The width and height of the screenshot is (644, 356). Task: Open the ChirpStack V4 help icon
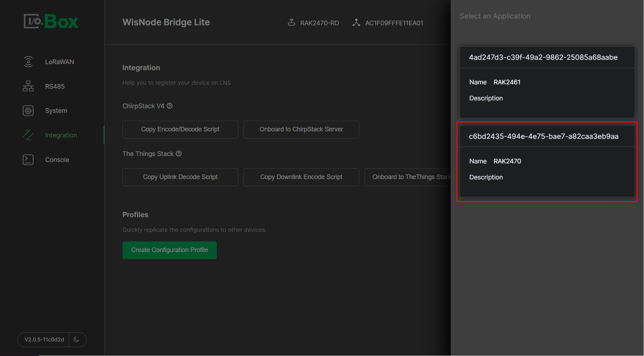[x=170, y=106]
